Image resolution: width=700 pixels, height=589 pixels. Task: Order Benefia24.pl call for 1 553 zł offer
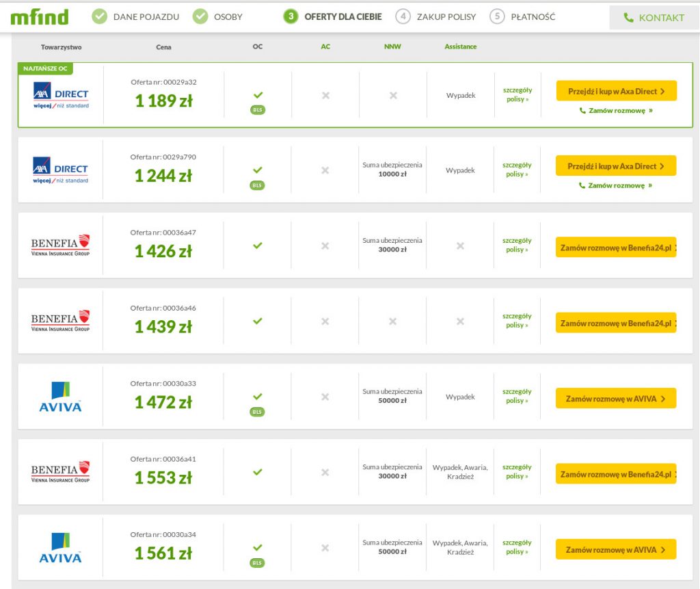coord(616,474)
